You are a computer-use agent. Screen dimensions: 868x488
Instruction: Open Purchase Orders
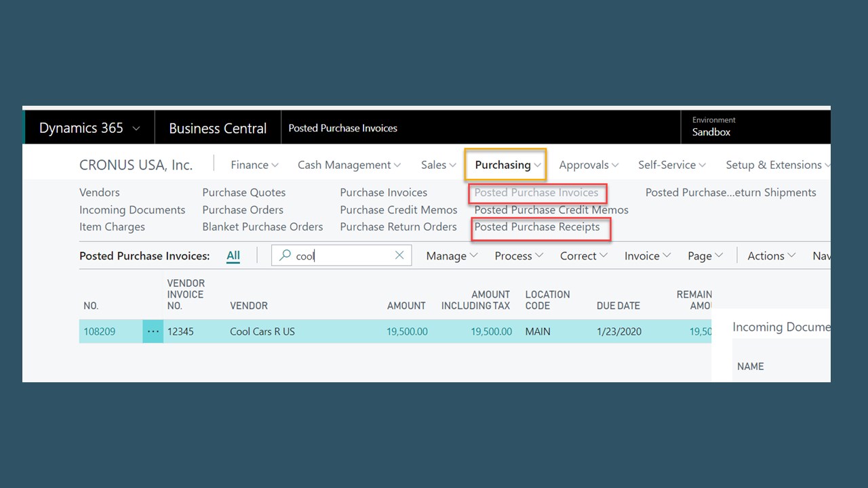click(243, 210)
